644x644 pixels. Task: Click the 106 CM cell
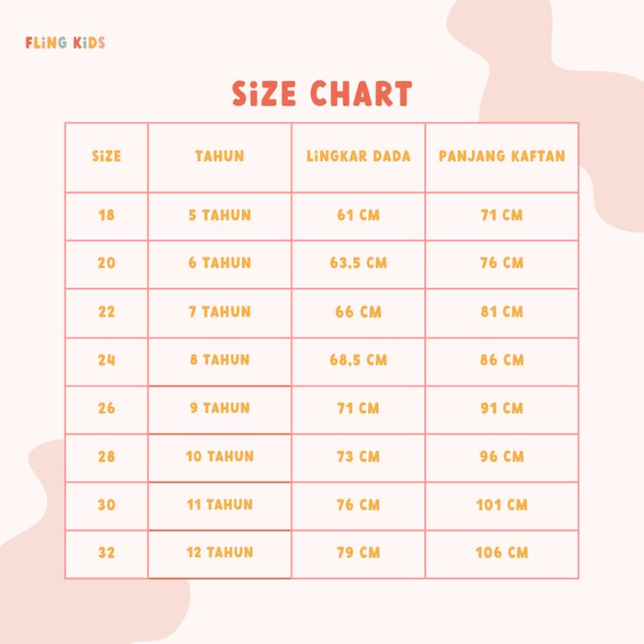(502, 552)
